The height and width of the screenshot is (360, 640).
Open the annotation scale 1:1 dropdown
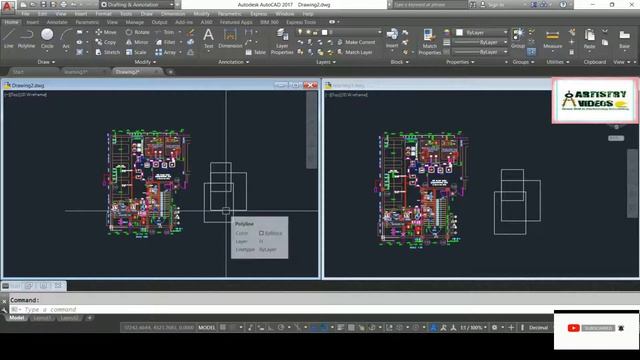(x=473, y=327)
